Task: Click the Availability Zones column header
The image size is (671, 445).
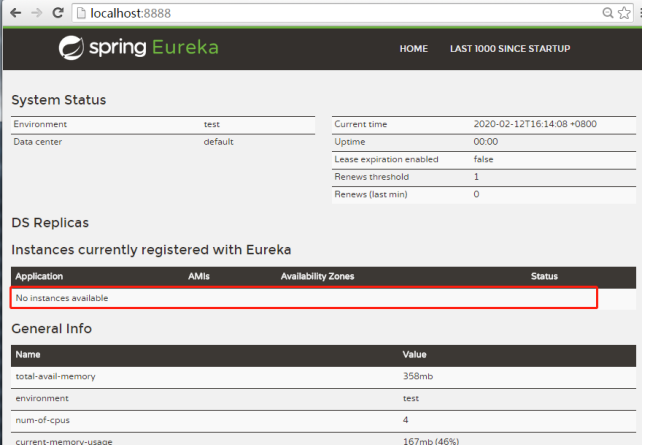Action: coord(317,276)
